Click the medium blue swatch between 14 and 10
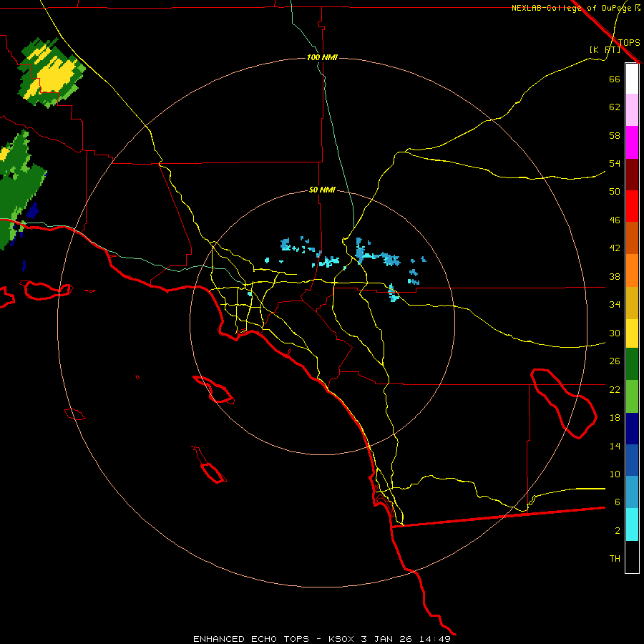644x644 pixels. click(x=632, y=460)
